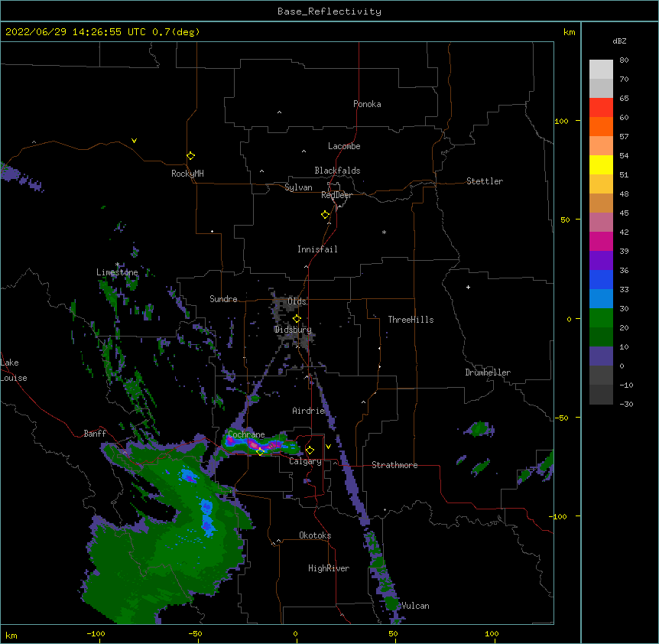The width and height of the screenshot is (659, 644).
Task: Click the 100 tick on the bottom axis
Action: click(492, 633)
